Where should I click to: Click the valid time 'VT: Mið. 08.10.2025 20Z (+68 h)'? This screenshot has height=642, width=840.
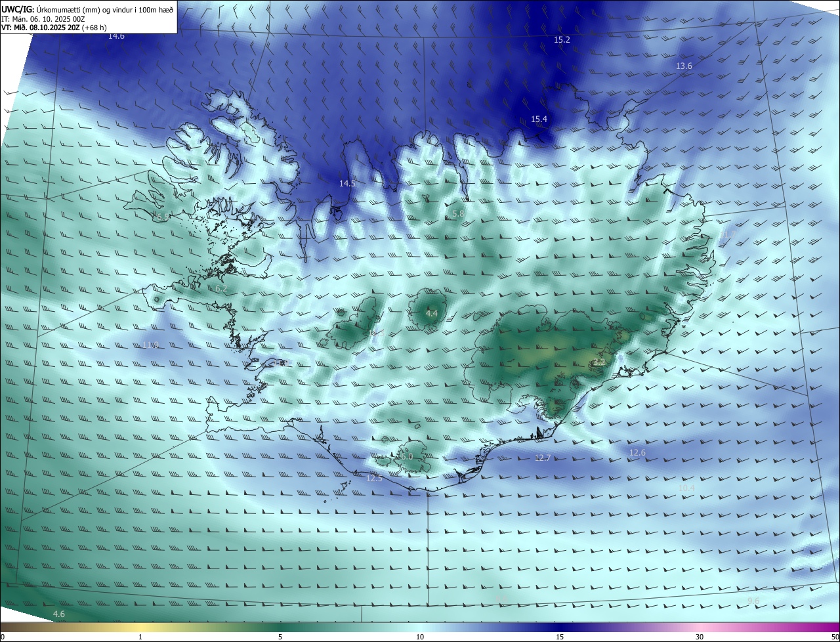(x=53, y=28)
